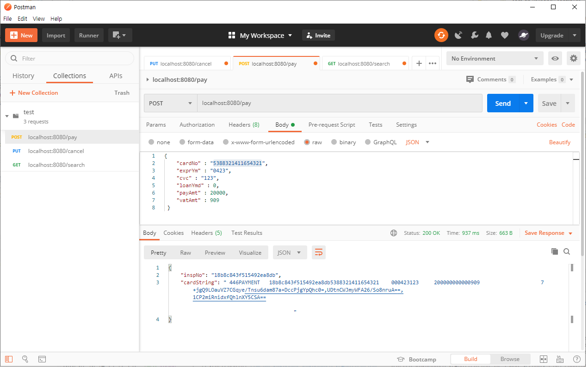Open the tab options ellipsis menu
588x367 pixels.
tap(433, 63)
